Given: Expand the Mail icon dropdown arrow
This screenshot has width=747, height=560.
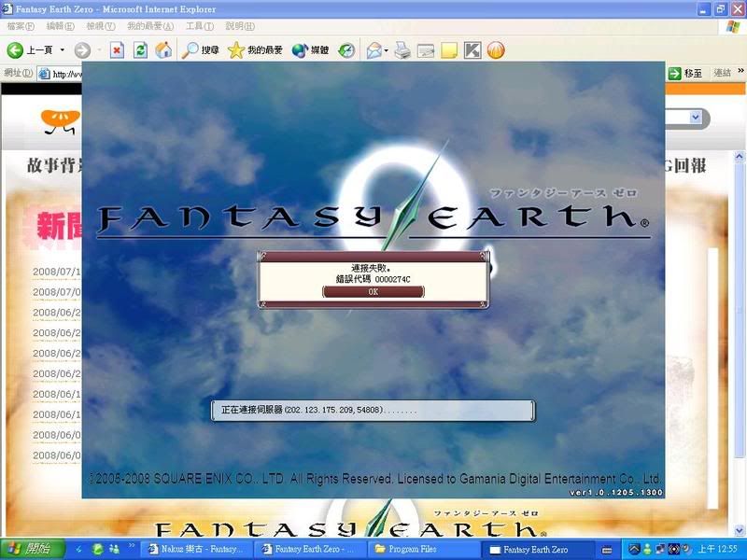Looking at the screenshot, I should click(x=386, y=49).
